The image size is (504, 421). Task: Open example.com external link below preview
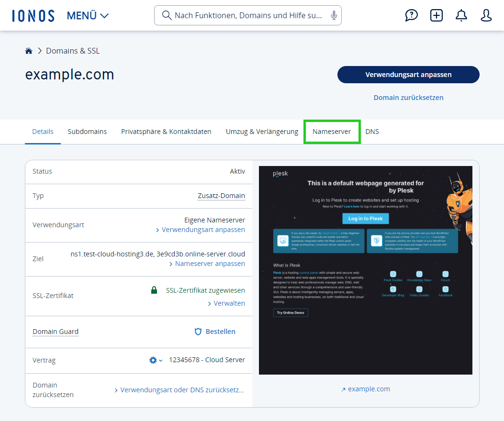click(x=369, y=389)
